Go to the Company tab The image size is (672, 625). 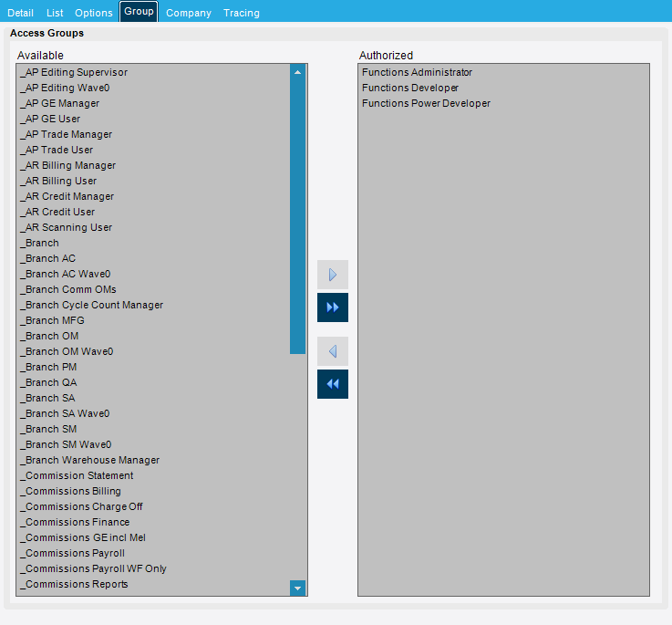point(189,13)
